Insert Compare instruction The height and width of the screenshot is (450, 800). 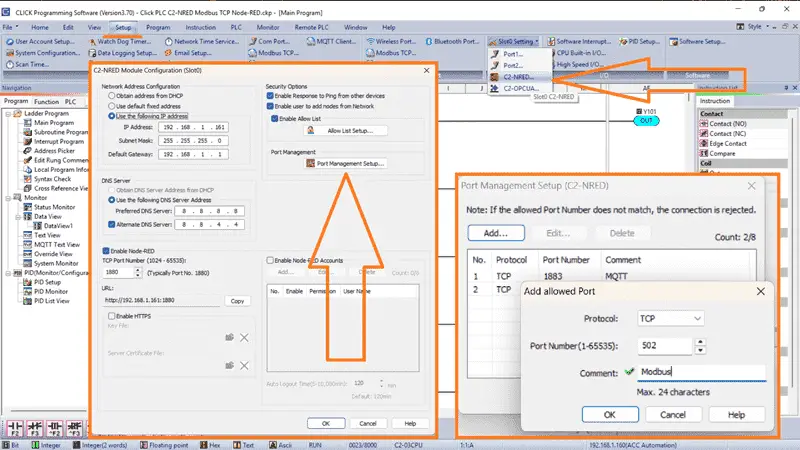coord(717,153)
